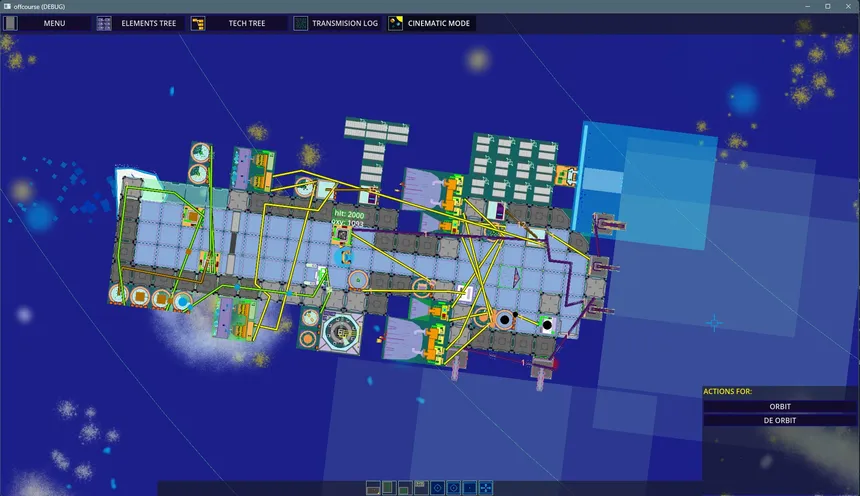
Task: Minimize the offcourse window
Action: click(807, 6)
